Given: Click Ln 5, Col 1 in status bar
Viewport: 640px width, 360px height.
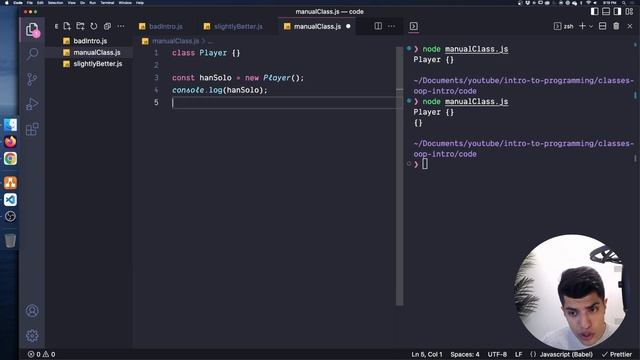Looking at the screenshot, I should pos(427,354).
